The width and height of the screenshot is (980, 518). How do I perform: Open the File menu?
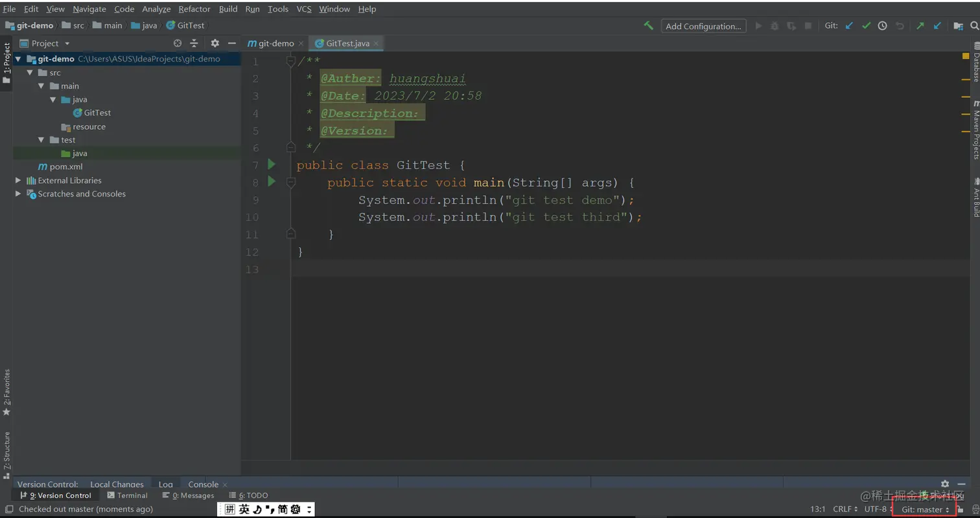click(9, 9)
